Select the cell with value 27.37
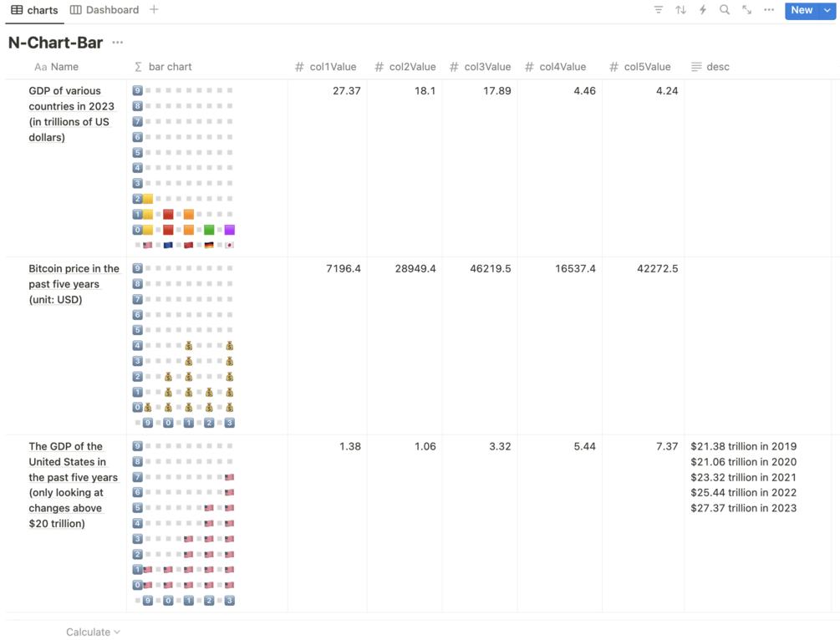Image resolution: width=840 pixels, height=640 pixels. point(327,168)
